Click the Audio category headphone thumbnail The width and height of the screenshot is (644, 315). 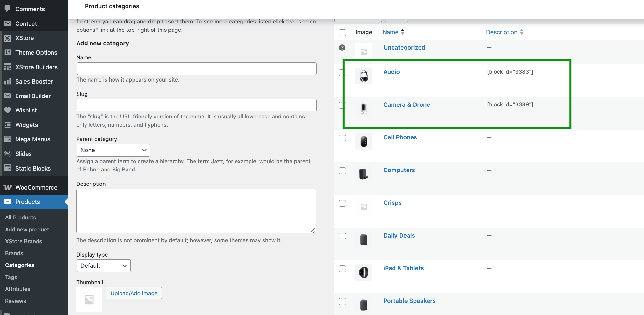[x=364, y=76]
